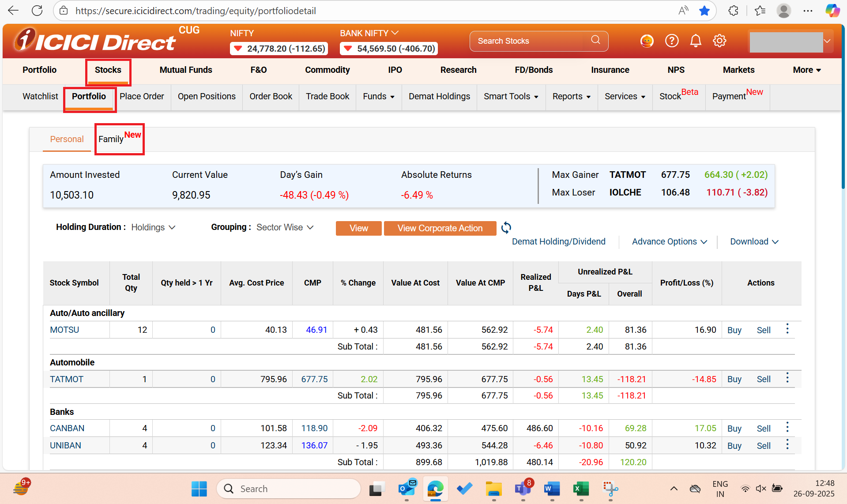Expand the Download options dropdown

753,241
